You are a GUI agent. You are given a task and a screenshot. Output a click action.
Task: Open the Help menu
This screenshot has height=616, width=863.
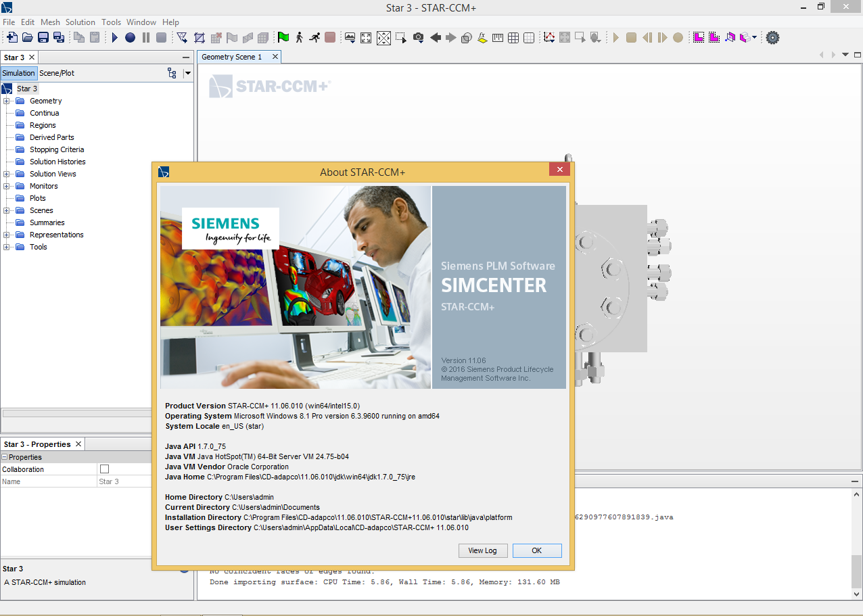[171, 22]
